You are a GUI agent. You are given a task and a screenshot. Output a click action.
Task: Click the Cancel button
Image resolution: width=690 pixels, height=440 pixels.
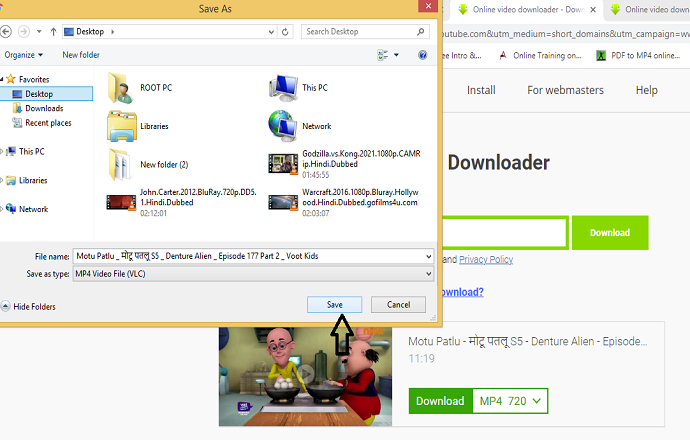[x=398, y=304]
